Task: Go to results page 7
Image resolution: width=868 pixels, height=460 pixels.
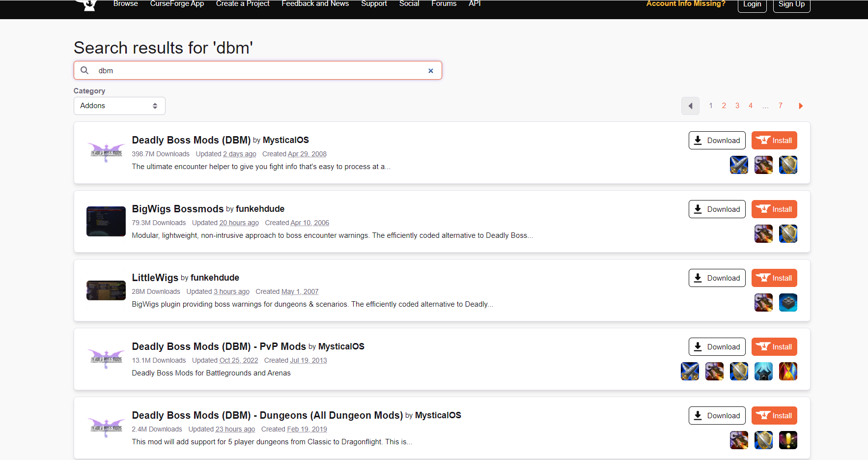Action: (x=781, y=106)
